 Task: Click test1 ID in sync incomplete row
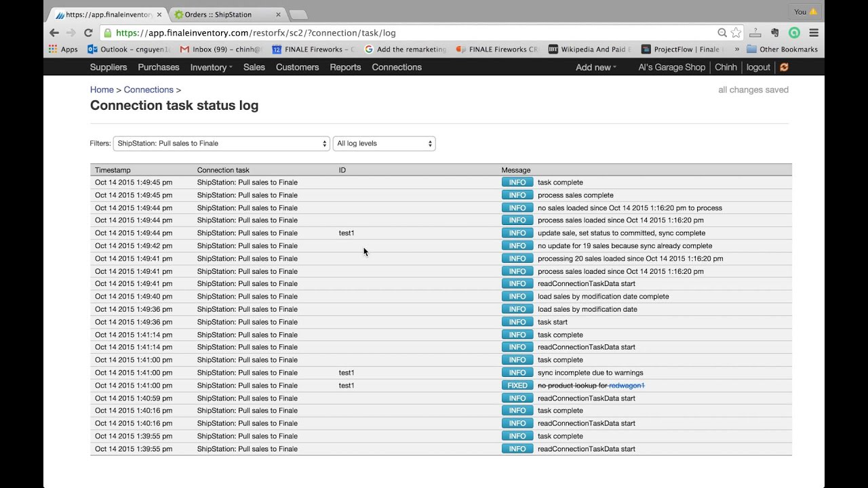(347, 373)
